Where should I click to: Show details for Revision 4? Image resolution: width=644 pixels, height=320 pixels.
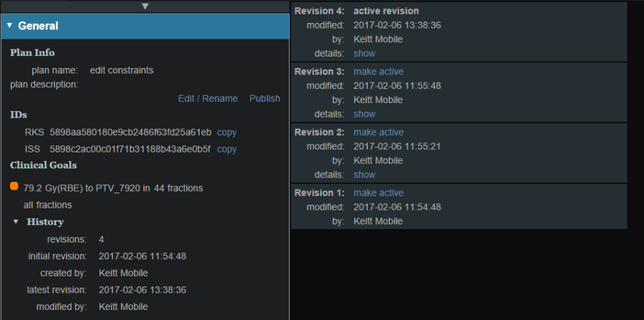(x=364, y=54)
